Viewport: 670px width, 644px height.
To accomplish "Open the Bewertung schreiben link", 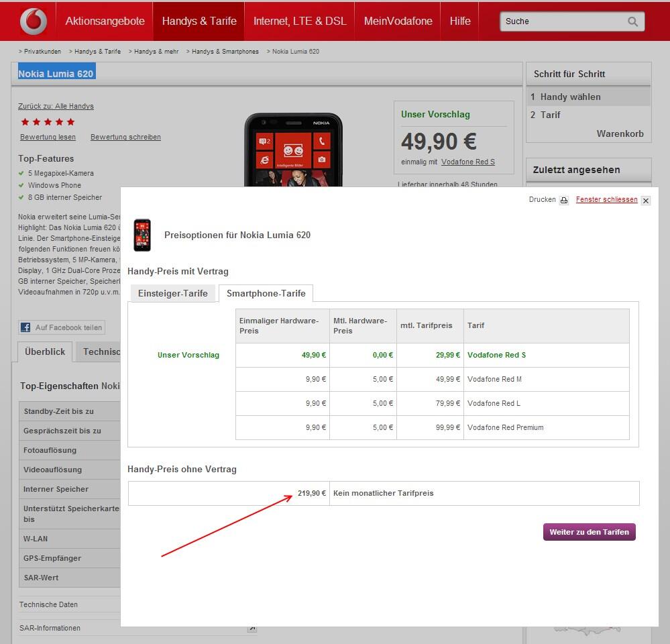I will (125, 137).
